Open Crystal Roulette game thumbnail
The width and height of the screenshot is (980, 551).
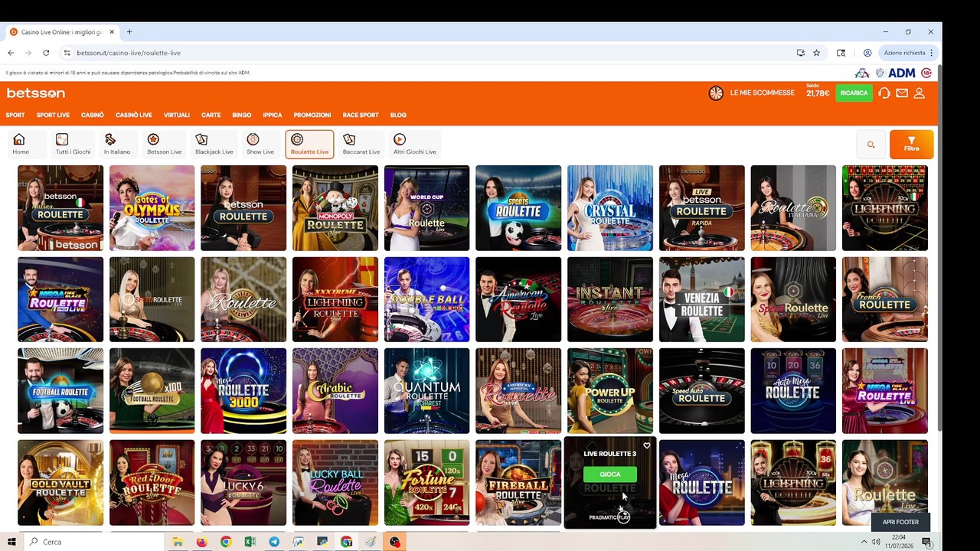tap(610, 208)
